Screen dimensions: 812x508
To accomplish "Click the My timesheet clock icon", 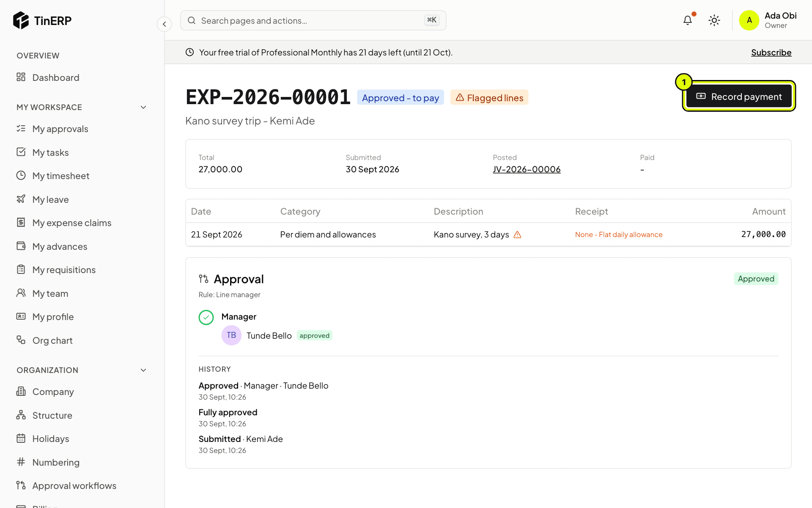I will [x=21, y=175].
